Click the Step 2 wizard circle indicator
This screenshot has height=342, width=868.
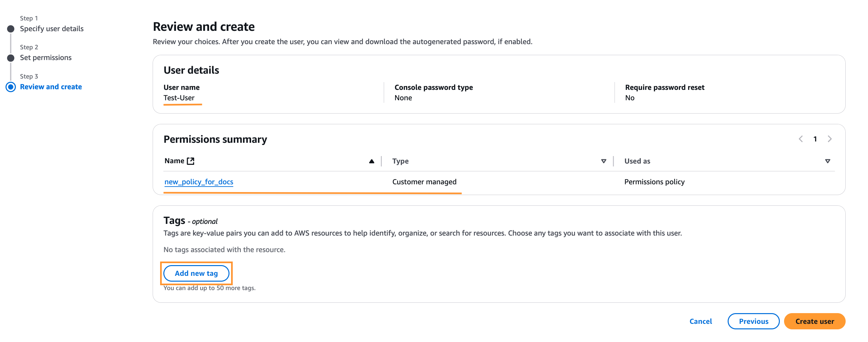(x=11, y=58)
